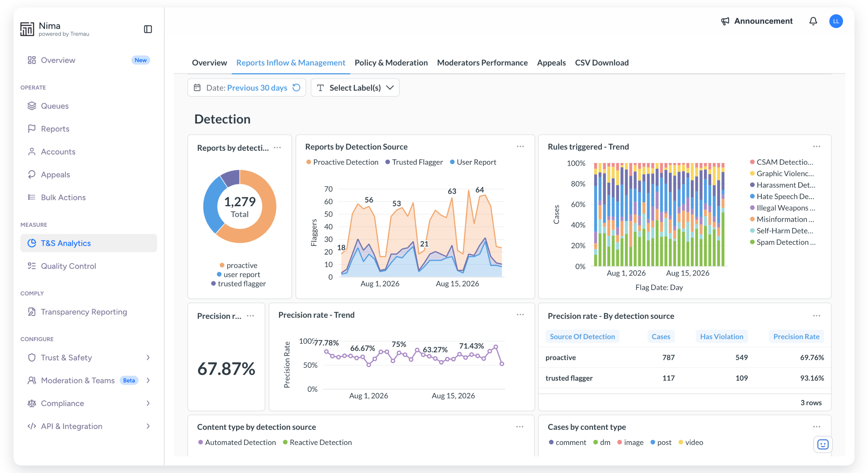Sort by Precision Rate column header
This screenshot has width=868, height=473.
pyautogui.click(x=796, y=337)
